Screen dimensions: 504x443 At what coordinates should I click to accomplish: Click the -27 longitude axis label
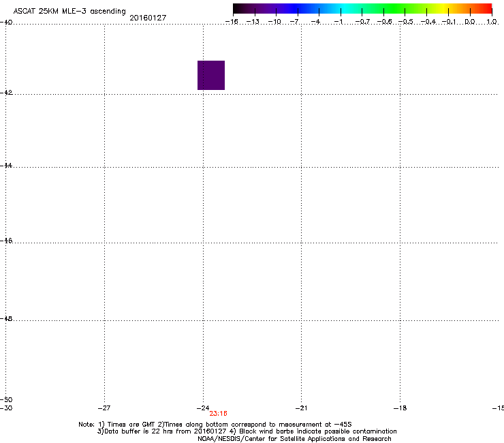[104, 408]
